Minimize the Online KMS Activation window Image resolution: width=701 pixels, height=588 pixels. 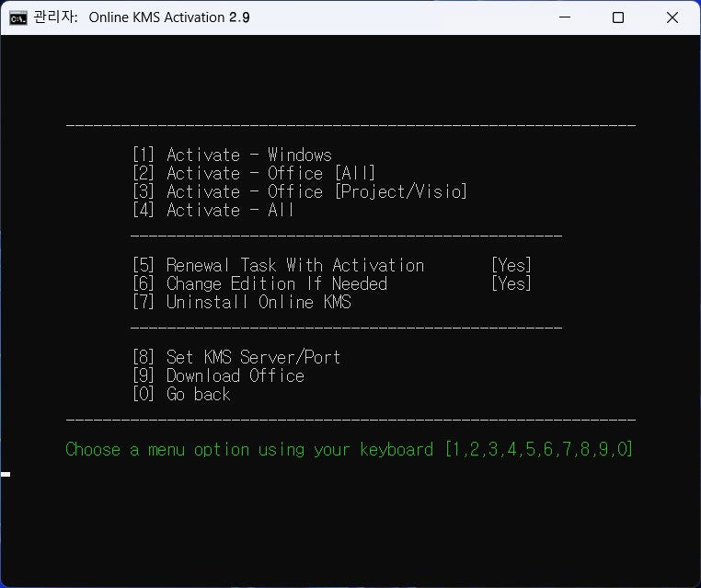565,17
